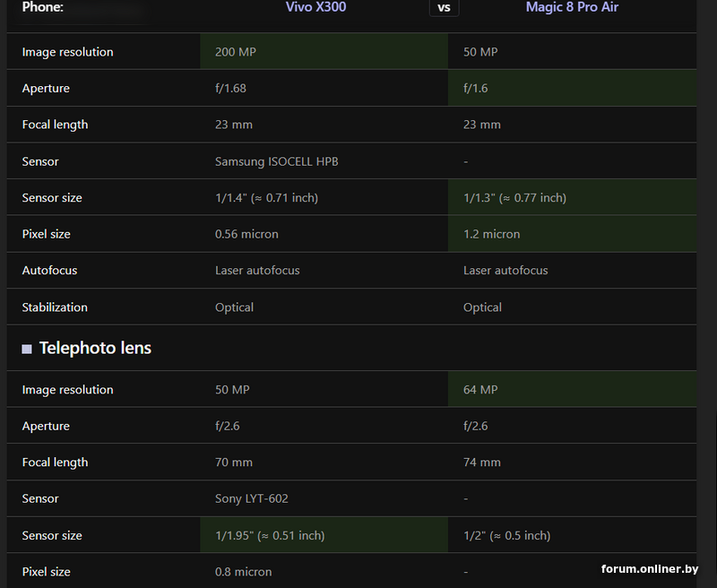Open the Magic 8 Pro Air link
Screen dimensions: 717x588
572,7
